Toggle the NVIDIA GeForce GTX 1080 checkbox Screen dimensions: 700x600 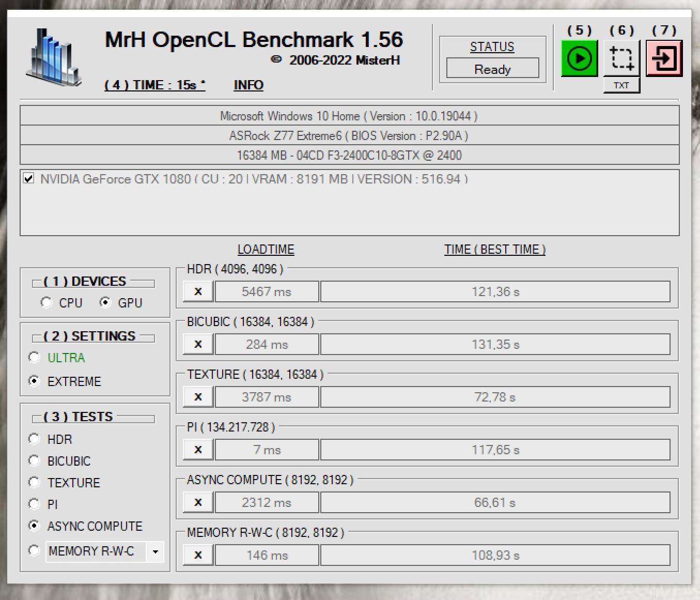[29, 179]
